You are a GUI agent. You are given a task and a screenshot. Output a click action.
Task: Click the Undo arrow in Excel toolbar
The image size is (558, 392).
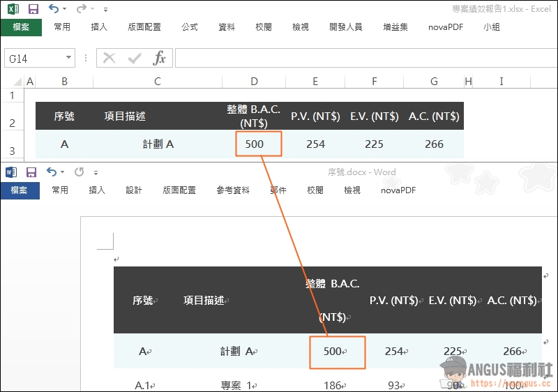[54, 10]
